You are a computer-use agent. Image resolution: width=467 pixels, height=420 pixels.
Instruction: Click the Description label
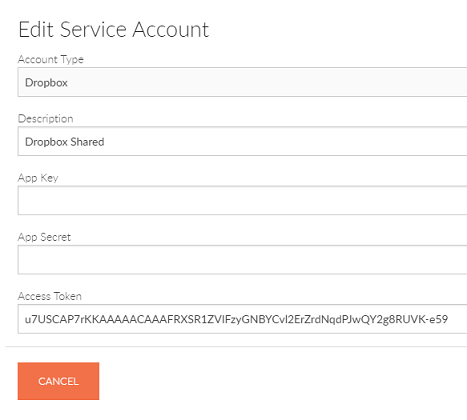coord(46,119)
